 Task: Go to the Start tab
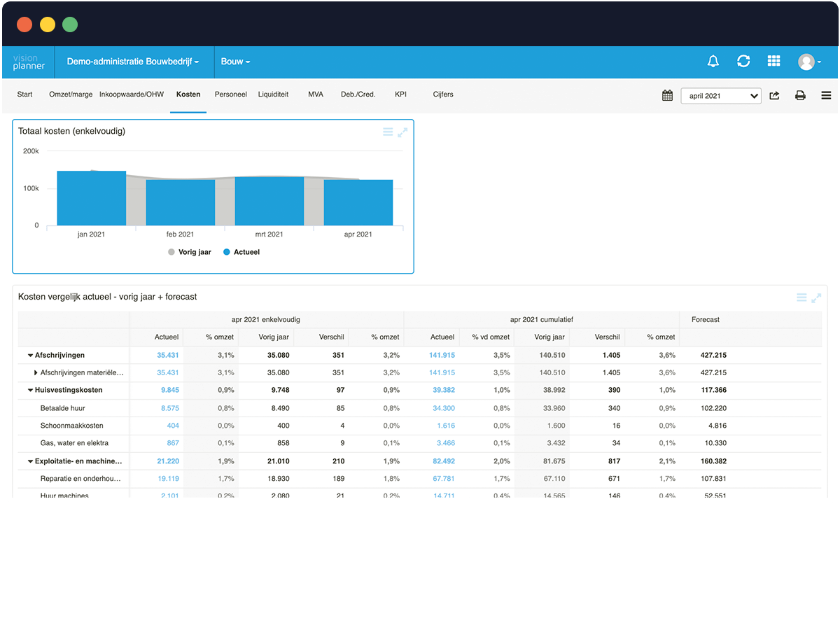pyautogui.click(x=24, y=94)
